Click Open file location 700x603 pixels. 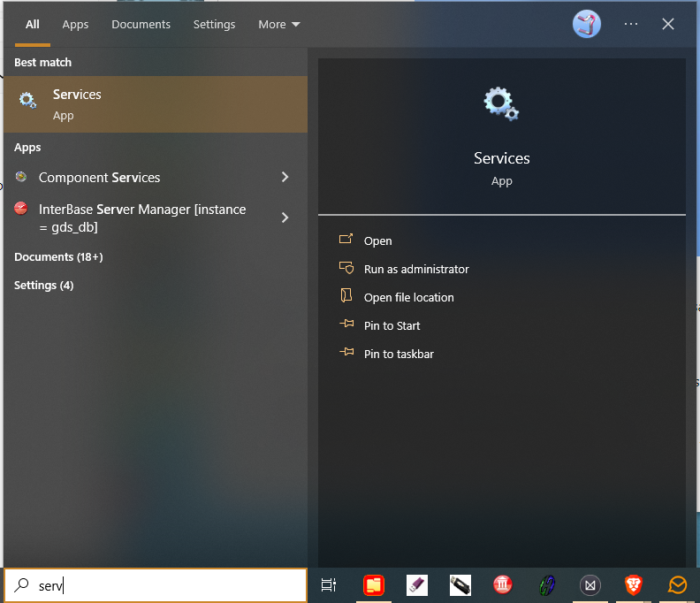tap(409, 297)
